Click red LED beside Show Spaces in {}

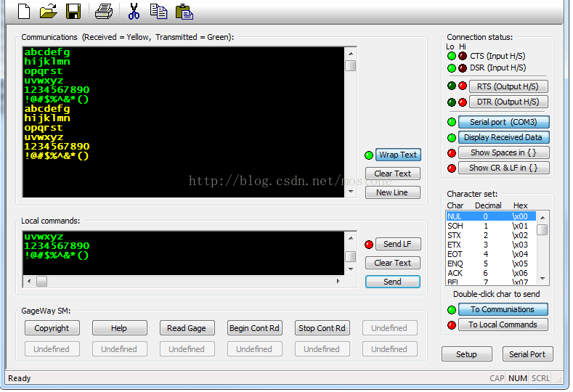[452, 153]
